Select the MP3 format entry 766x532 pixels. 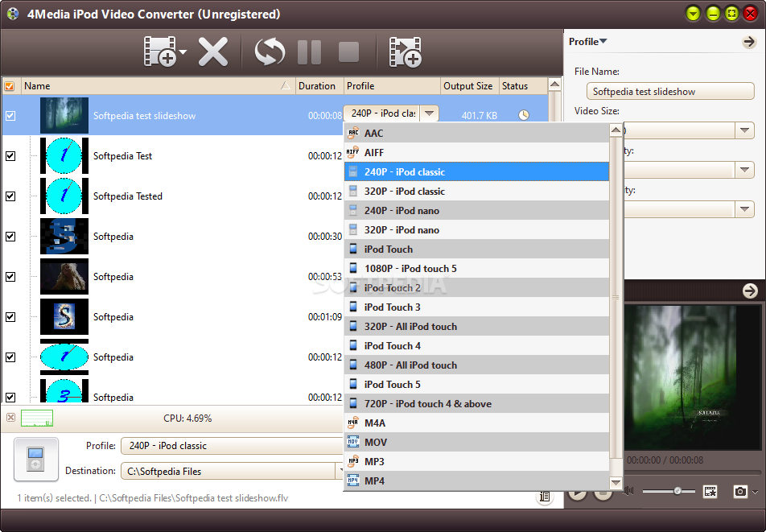(x=476, y=462)
